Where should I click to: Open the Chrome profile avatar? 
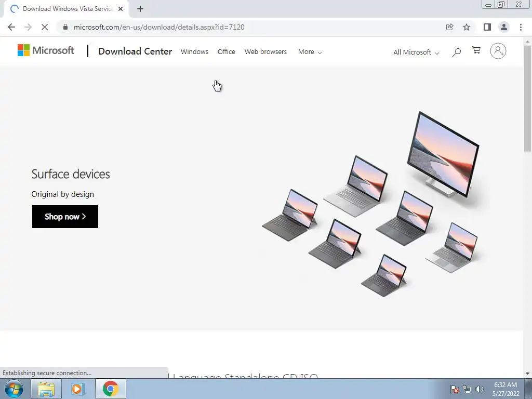pyautogui.click(x=504, y=27)
